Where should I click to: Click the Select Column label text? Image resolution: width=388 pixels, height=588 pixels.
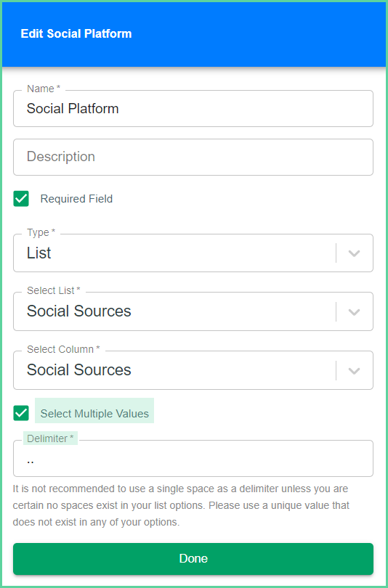(x=63, y=349)
